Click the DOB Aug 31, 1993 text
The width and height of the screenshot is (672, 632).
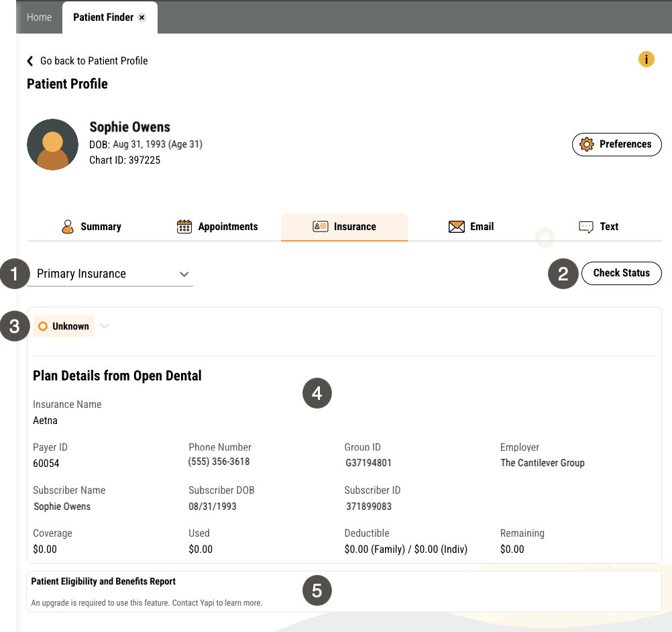(146, 144)
